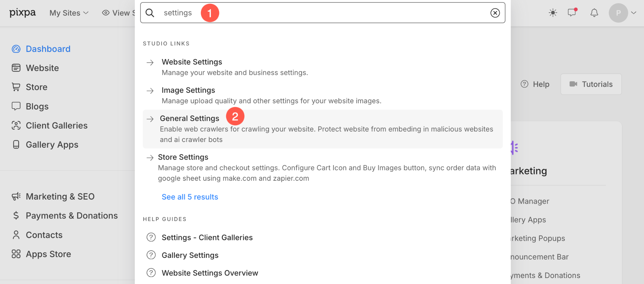Screen dimensions: 644x284
Task: Open the Tutorials button
Action: click(x=591, y=84)
